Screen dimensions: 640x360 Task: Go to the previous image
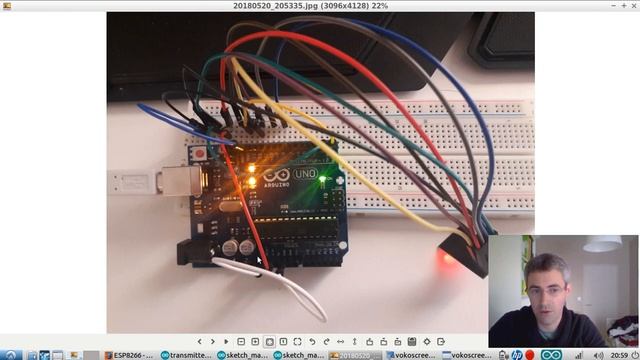pos(199,342)
